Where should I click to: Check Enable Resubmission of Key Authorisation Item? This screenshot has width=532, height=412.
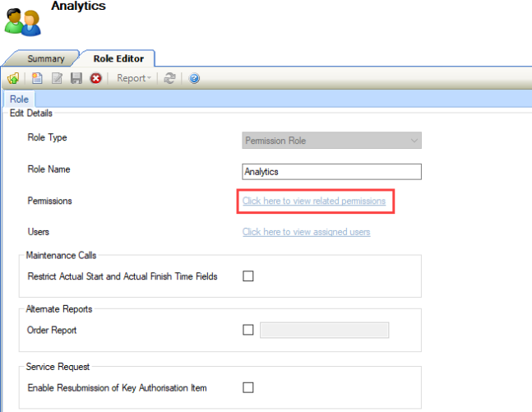click(x=248, y=387)
